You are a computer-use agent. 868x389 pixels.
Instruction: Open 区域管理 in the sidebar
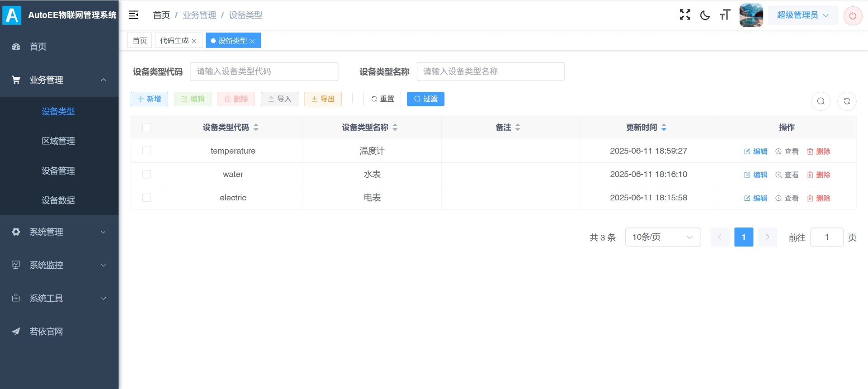pos(58,141)
